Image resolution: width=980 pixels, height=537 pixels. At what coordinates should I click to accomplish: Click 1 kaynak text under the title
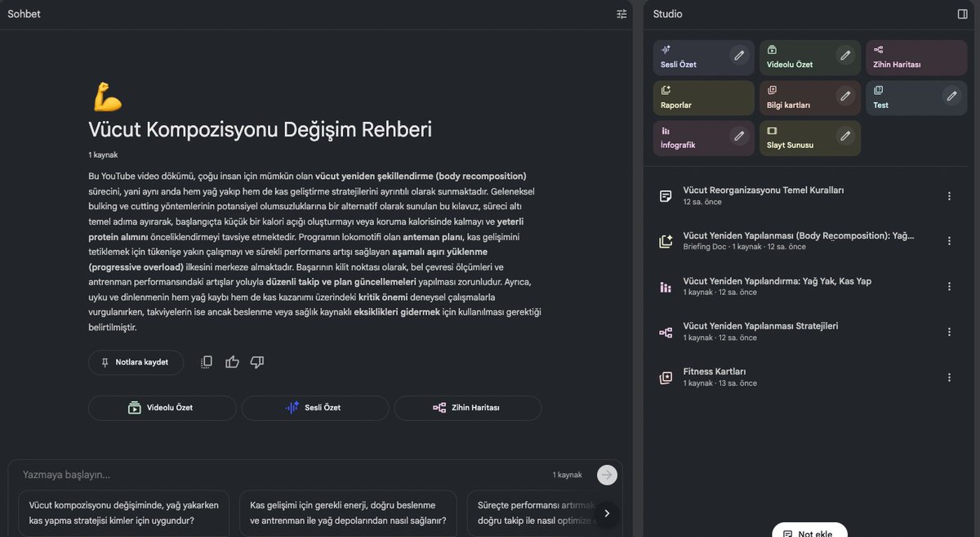pyautogui.click(x=103, y=154)
